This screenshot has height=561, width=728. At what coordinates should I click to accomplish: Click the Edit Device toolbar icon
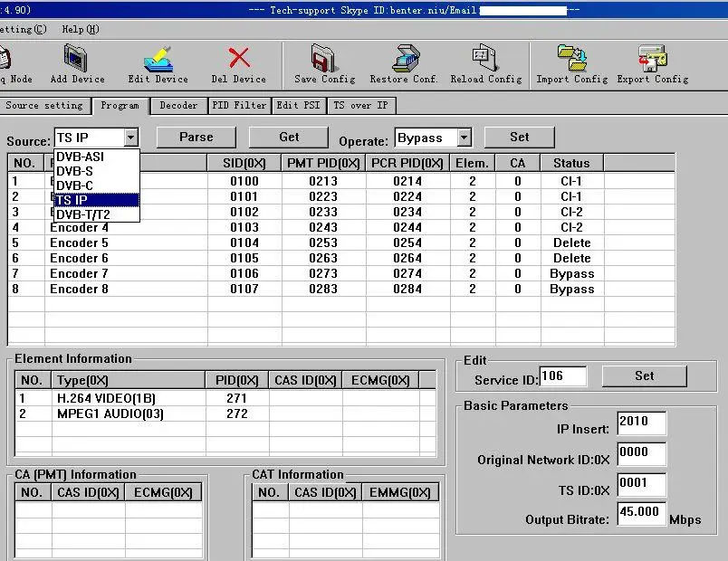(x=158, y=60)
